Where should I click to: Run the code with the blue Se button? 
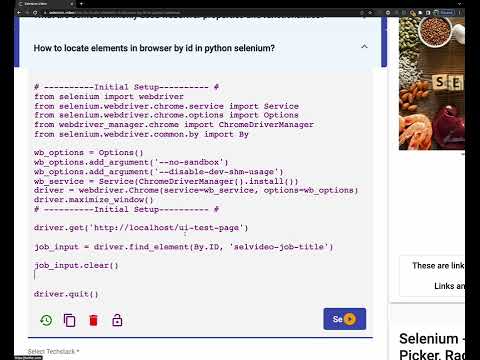click(x=345, y=319)
